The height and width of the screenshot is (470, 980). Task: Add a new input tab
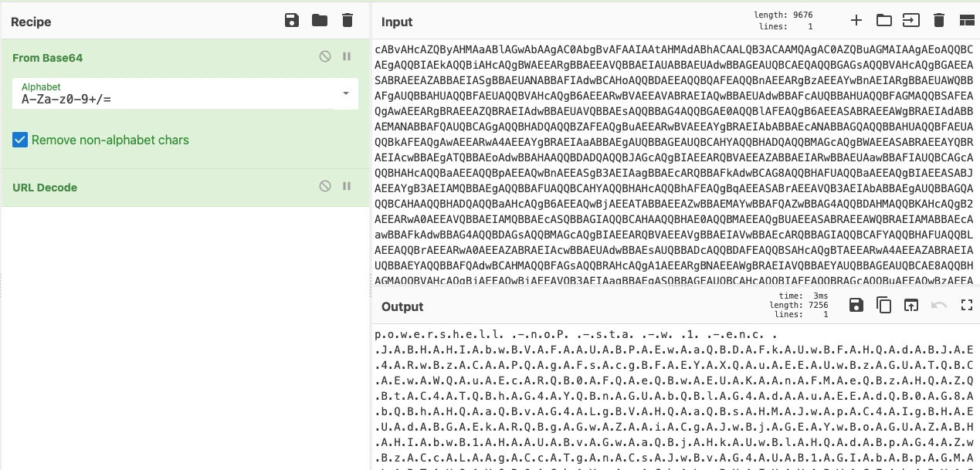click(x=856, y=20)
